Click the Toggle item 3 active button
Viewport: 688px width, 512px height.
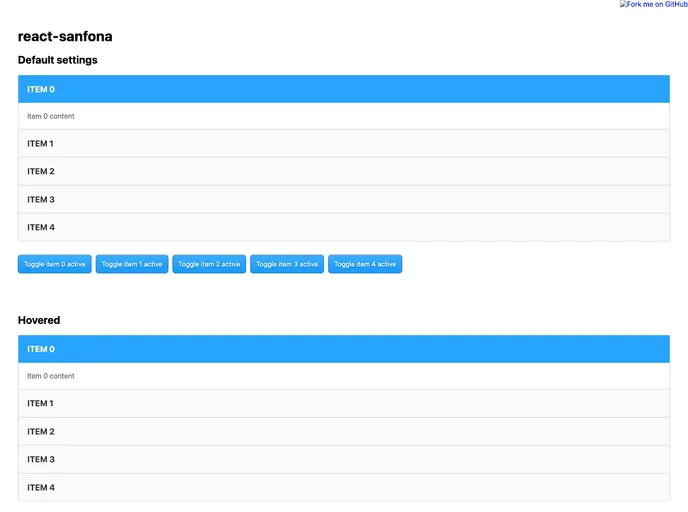pos(287,264)
